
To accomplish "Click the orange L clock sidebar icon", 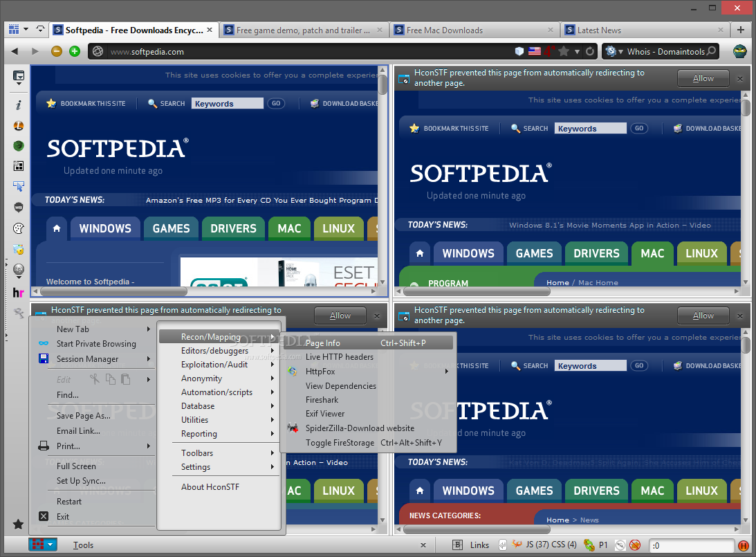I will tap(18, 125).
